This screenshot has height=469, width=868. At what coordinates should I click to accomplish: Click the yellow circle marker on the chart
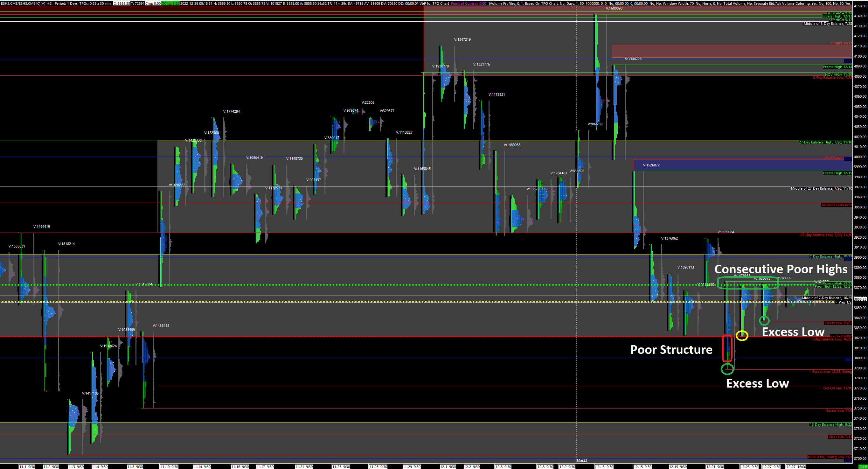click(x=742, y=335)
